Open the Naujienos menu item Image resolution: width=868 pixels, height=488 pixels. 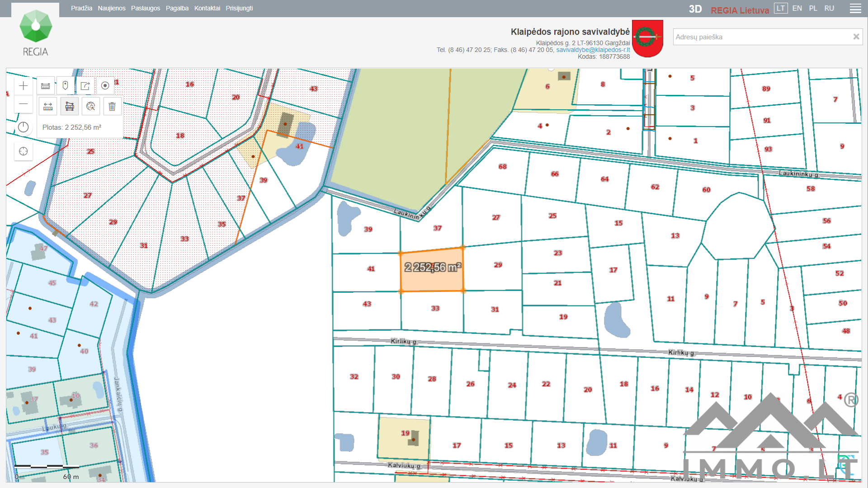tap(112, 8)
